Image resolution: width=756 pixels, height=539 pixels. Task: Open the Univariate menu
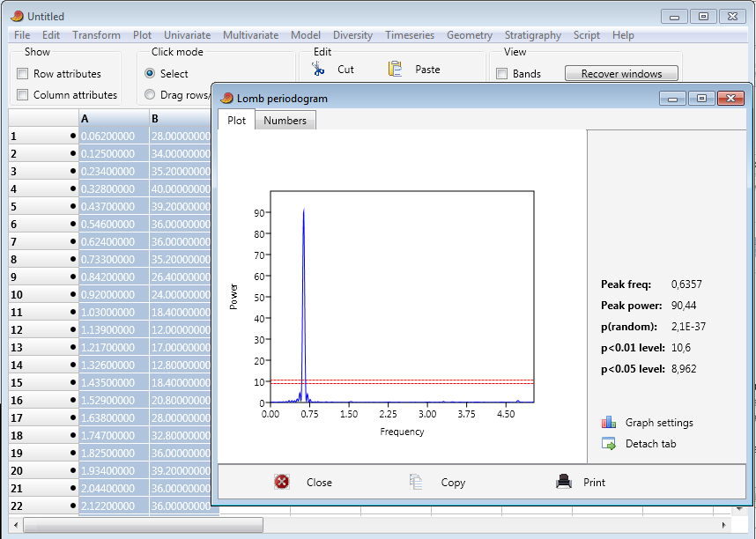[187, 35]
